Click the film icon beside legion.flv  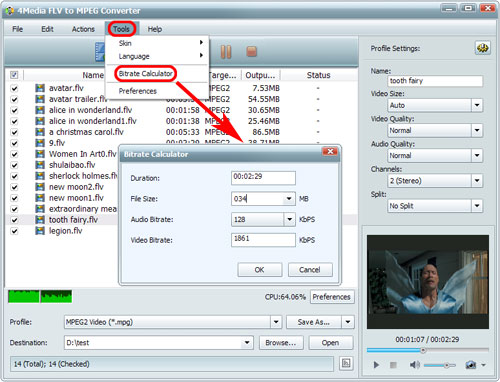40,231
